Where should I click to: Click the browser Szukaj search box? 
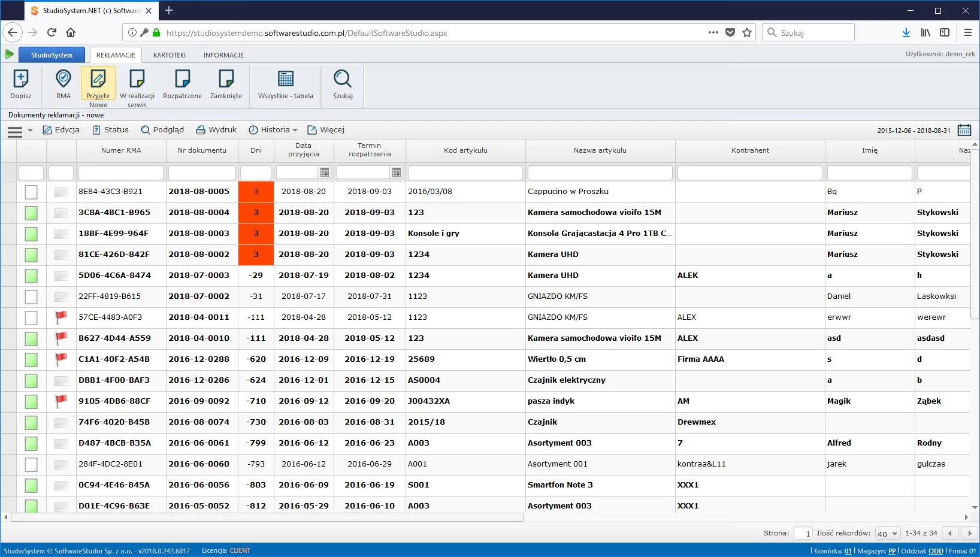tap(809, 32)
